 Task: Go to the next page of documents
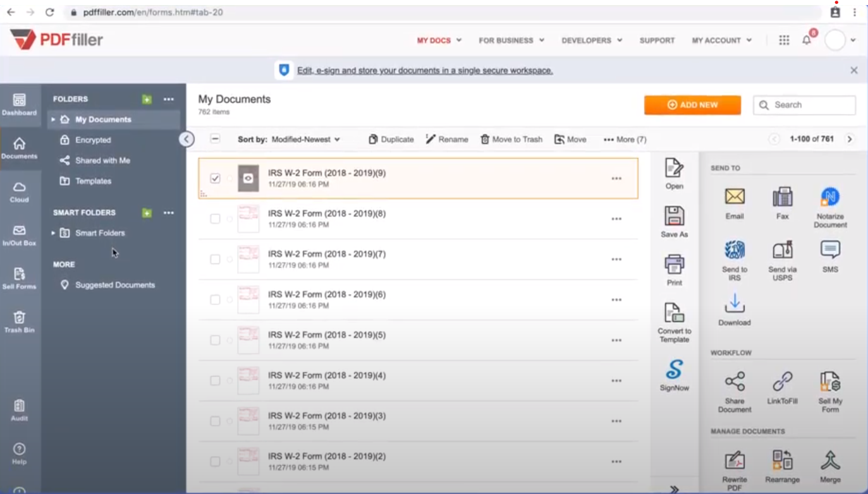point(850,139)
